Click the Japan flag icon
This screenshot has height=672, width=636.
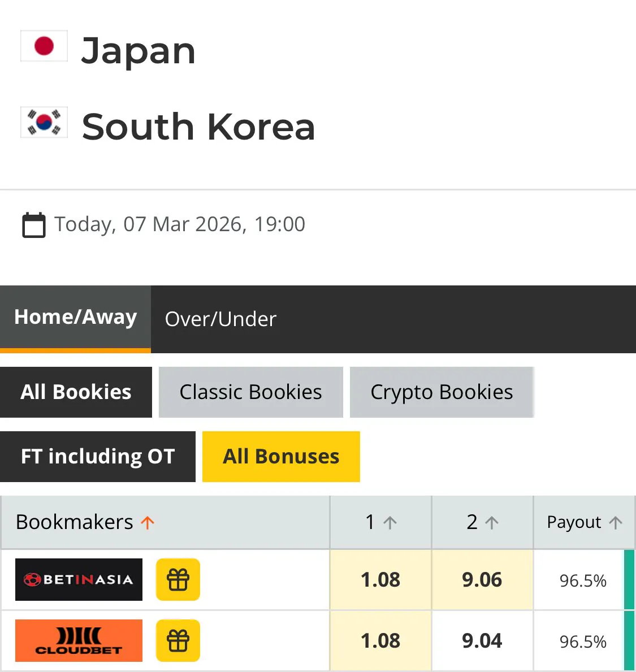[x=44, y=46]
